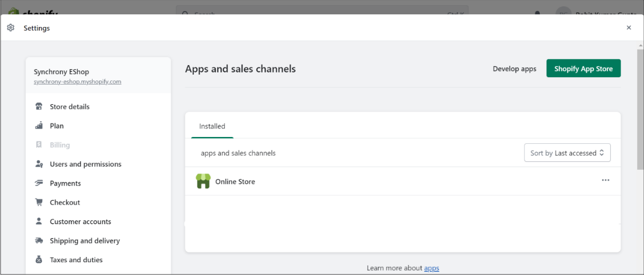This screenshot has width=644, height=275.
Task: Click Develop apps
Action: [x=514, y=69]
